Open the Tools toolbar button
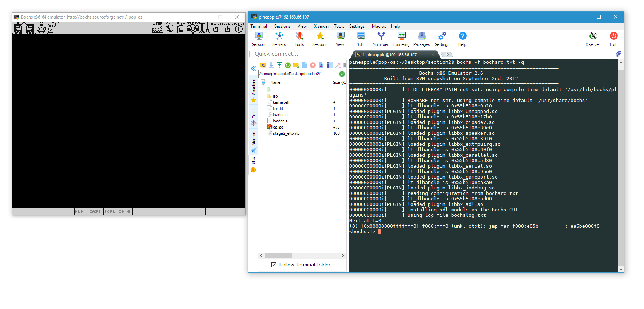Viewport: 644px width, 309px height. [x=299, y=39]
